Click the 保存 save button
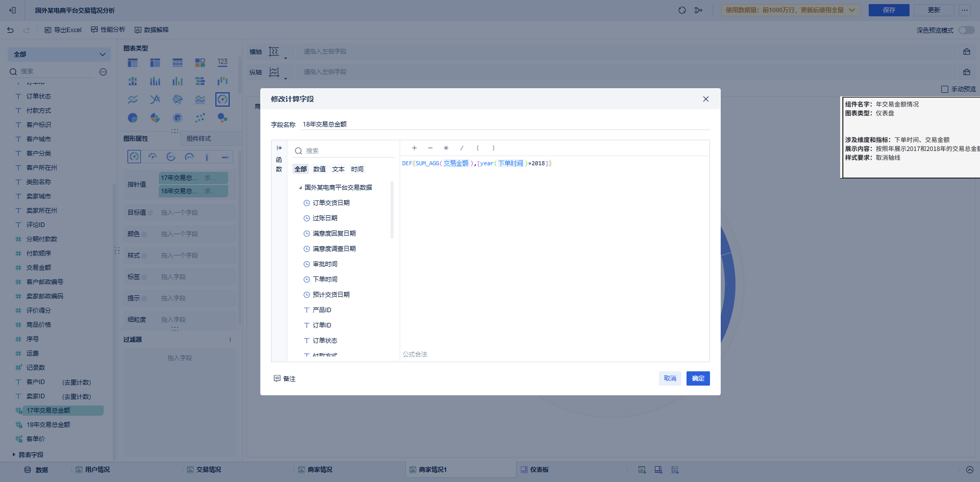This screenshot has width=980, height=482. 889,10
